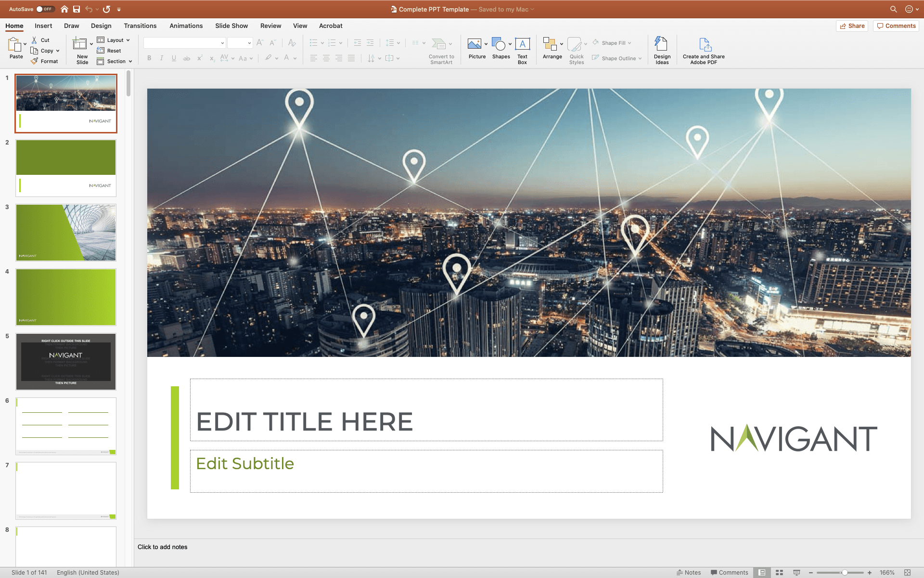Select slide 3 thumbnail
The width and height of the screenshot is (924, 578).
(x=66, y=232)
